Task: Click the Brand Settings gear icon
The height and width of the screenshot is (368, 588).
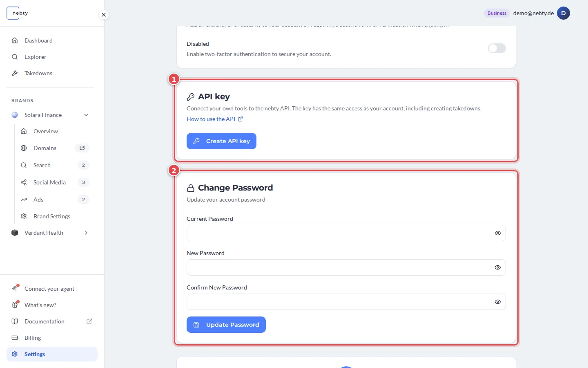Action: click(24, 216)
